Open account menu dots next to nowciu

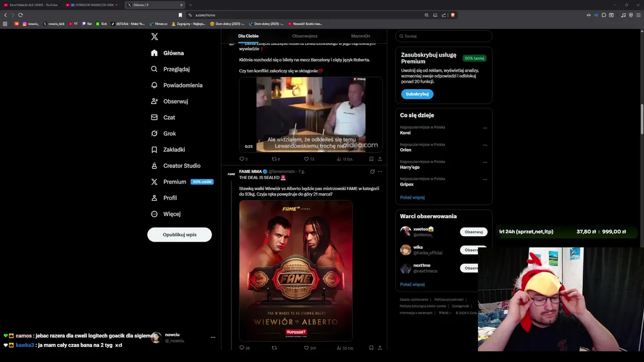[213, 337]
